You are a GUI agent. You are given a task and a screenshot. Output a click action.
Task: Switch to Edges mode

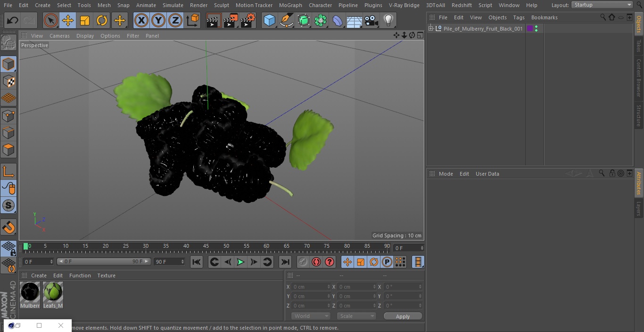(8, 133)
